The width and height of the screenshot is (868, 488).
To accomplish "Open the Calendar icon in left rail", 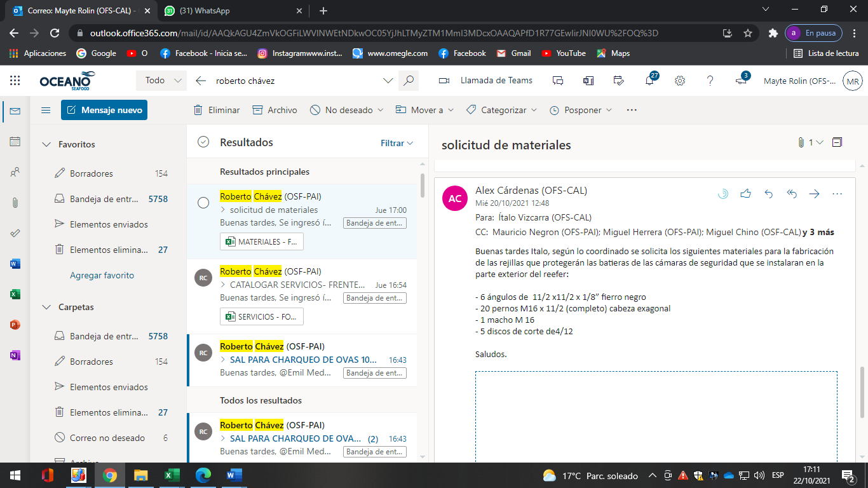I will click(x=15, y=142).
